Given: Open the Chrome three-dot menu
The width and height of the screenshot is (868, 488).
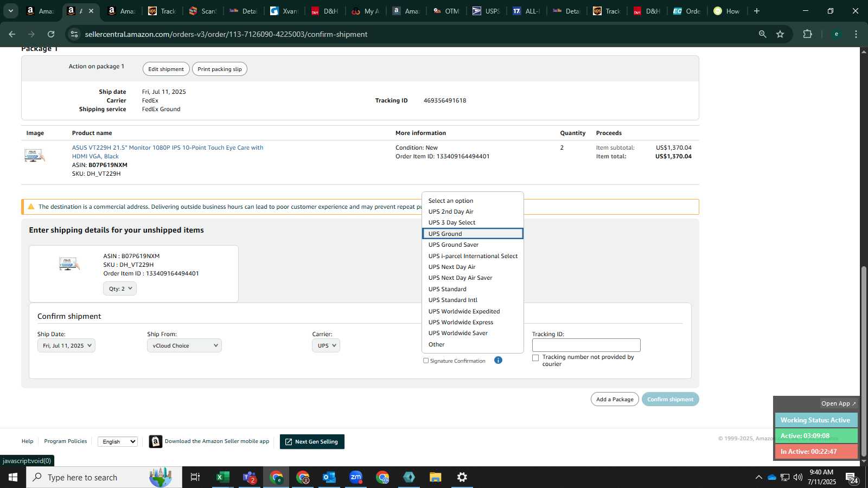Looking at the screenshot, I should pos(856,34).
